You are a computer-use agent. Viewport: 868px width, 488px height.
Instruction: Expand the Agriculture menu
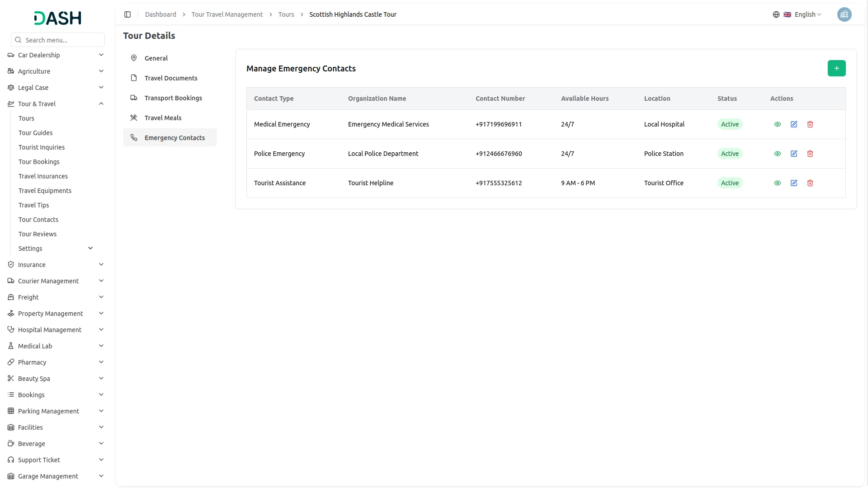coord(56,71)
